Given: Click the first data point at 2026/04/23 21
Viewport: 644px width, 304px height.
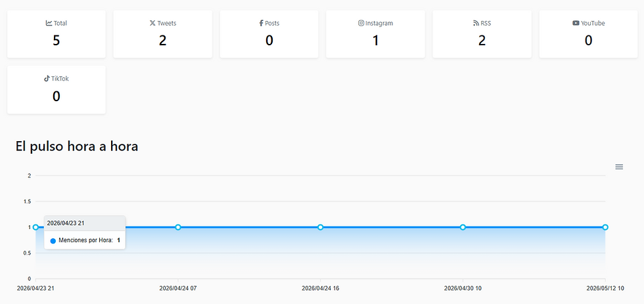Looking at the screenshot, I should pos(35,227).
